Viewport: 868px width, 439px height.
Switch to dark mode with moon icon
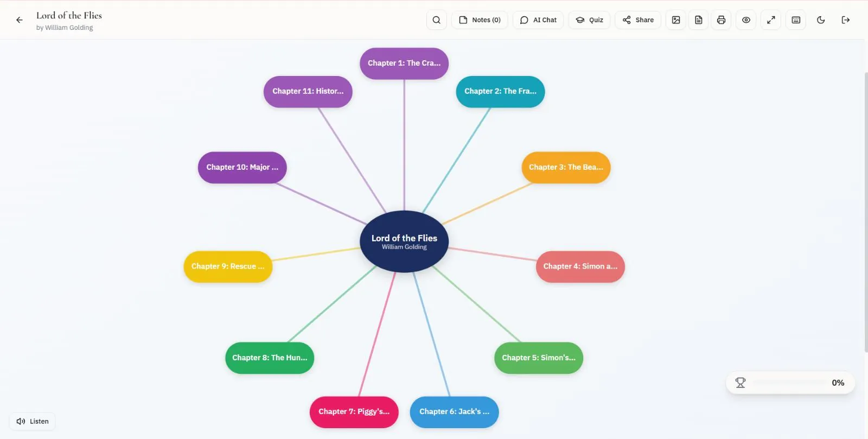coord(821,20)
